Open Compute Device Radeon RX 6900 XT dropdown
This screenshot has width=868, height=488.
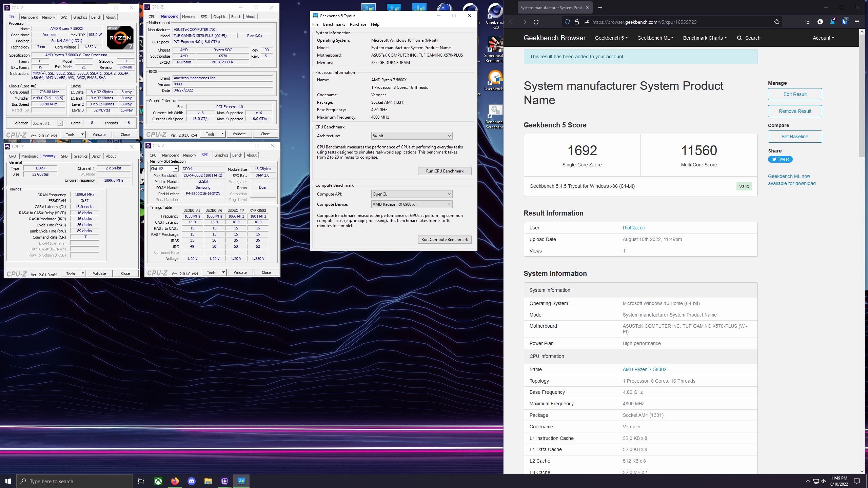click(x=412, y=204)
